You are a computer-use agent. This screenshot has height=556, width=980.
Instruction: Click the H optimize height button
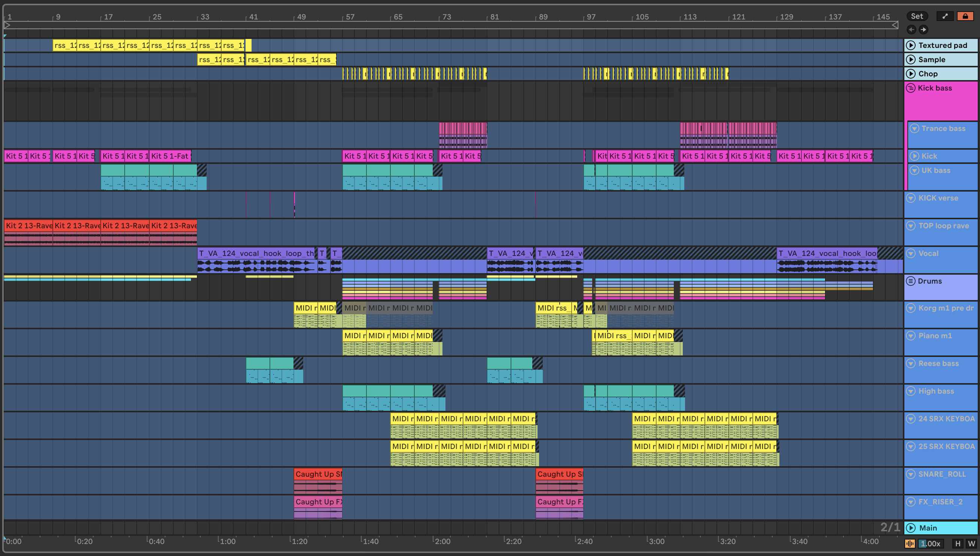point(958,543)
